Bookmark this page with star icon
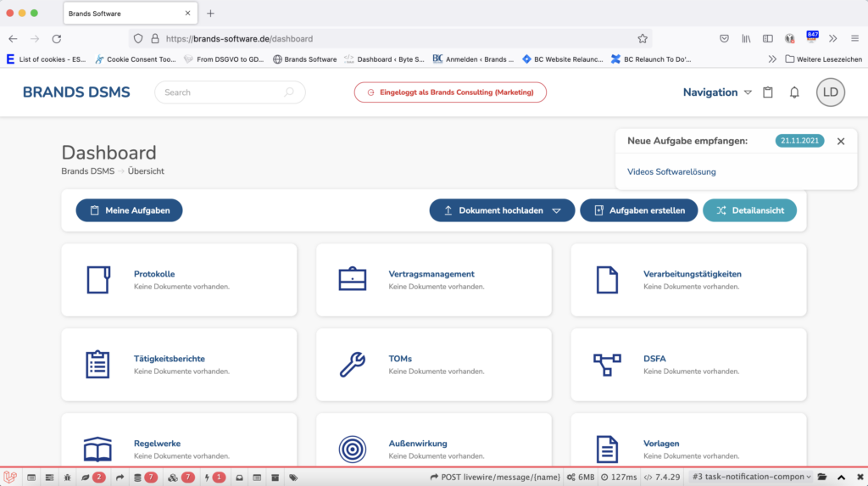868x486 pixels. pyautogui.click(x=643, y=38)
